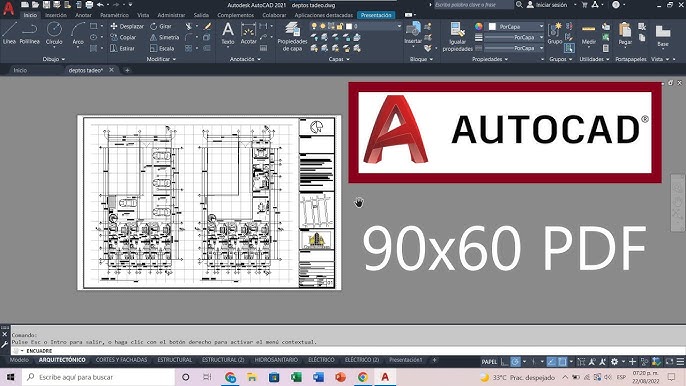This screenshot has height=386, width=686.
Task: Click Iniciar sesión sign-in button
Action: point(547,5)
